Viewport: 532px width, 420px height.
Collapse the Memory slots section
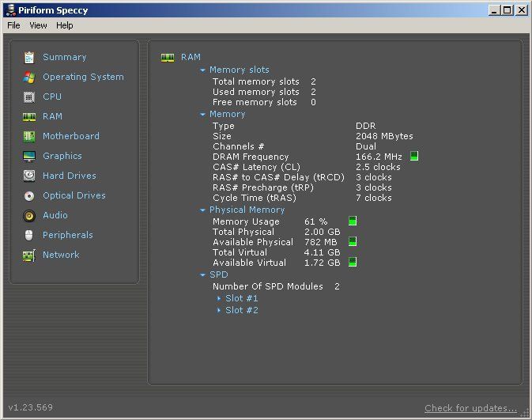tap(203, 70)
